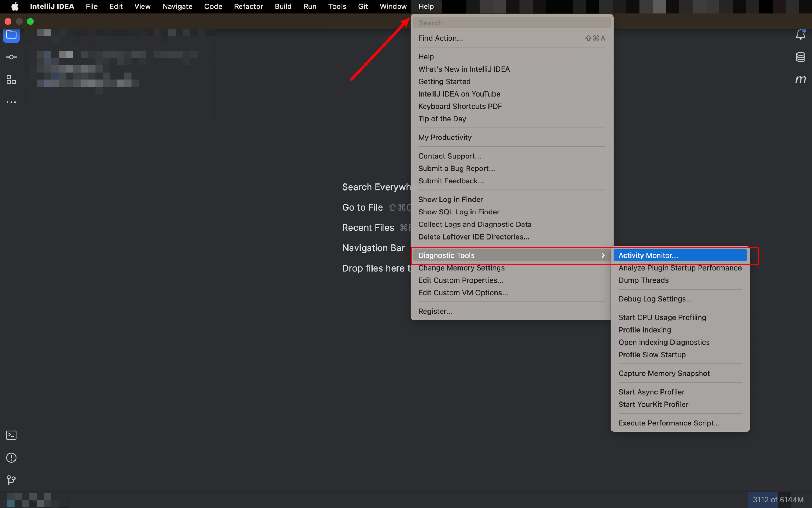Image resolution: width=812 pixels, height=508 pixels.
Task: Choose Contact Support...
Action: coord(512,156)
